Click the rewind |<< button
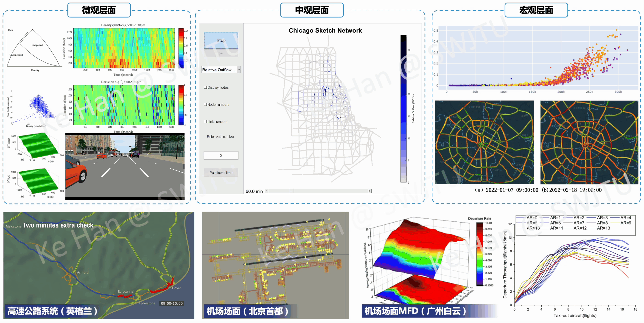The image size is (644, 323). point(221,53)
